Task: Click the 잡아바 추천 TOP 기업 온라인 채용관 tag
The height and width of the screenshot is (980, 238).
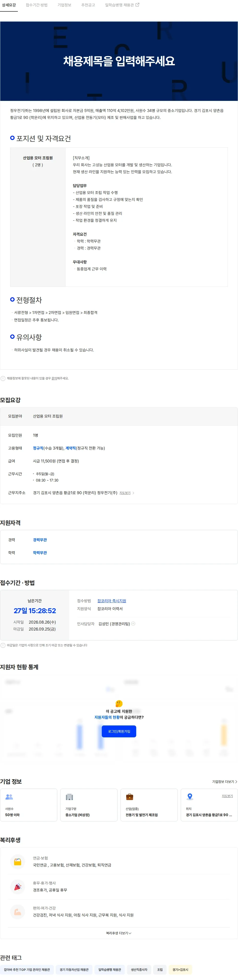Action: coord(27,970)
